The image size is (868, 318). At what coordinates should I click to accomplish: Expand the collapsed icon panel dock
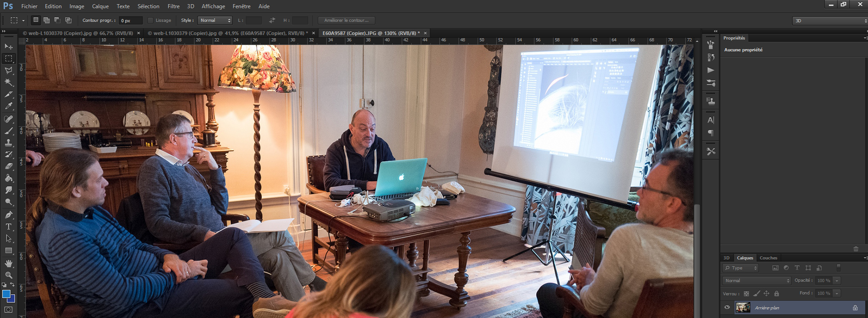click(x=715, y=31)
